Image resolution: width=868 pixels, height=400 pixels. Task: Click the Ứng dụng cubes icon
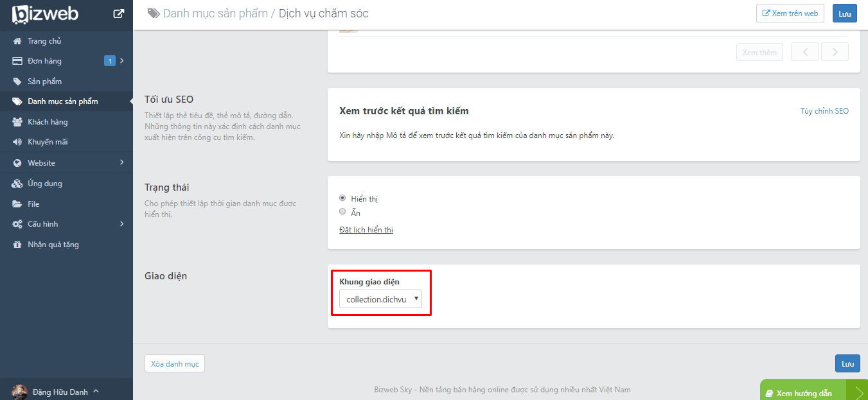pos(17,184)
